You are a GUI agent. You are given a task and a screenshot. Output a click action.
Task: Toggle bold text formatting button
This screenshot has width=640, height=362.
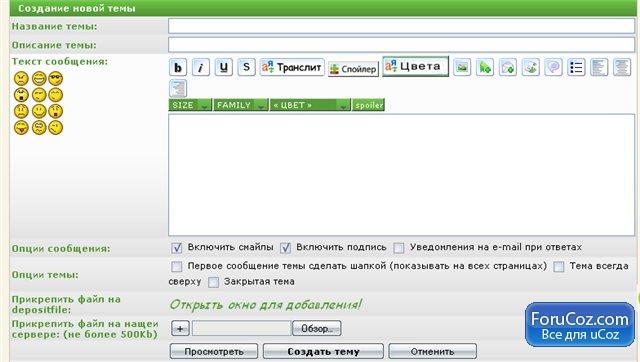pos(178,67)
